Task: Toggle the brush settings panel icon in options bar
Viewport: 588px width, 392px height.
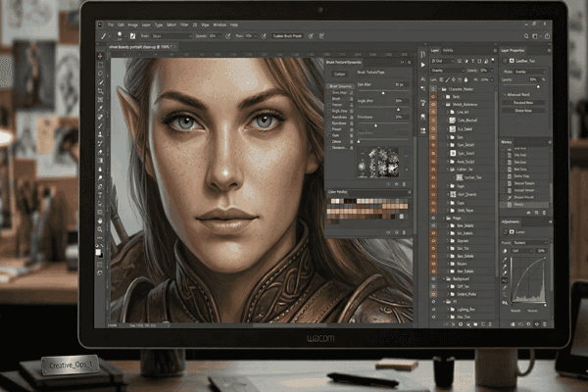Action: (132, 36)
